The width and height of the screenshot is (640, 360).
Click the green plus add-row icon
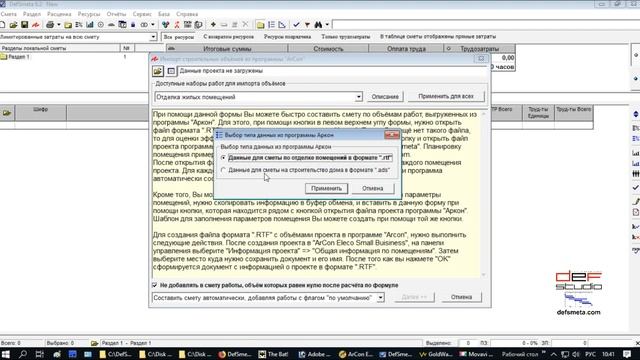tap(213, 25)
